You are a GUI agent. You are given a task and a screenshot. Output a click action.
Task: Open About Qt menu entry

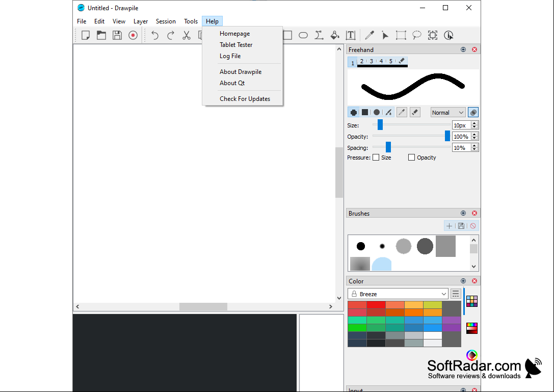click(x=243, y=83)
